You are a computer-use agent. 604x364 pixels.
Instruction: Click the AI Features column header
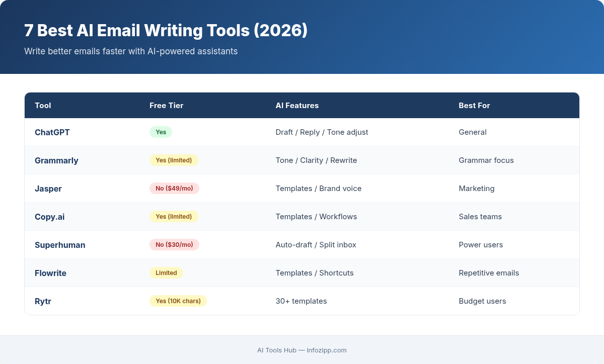297,106
